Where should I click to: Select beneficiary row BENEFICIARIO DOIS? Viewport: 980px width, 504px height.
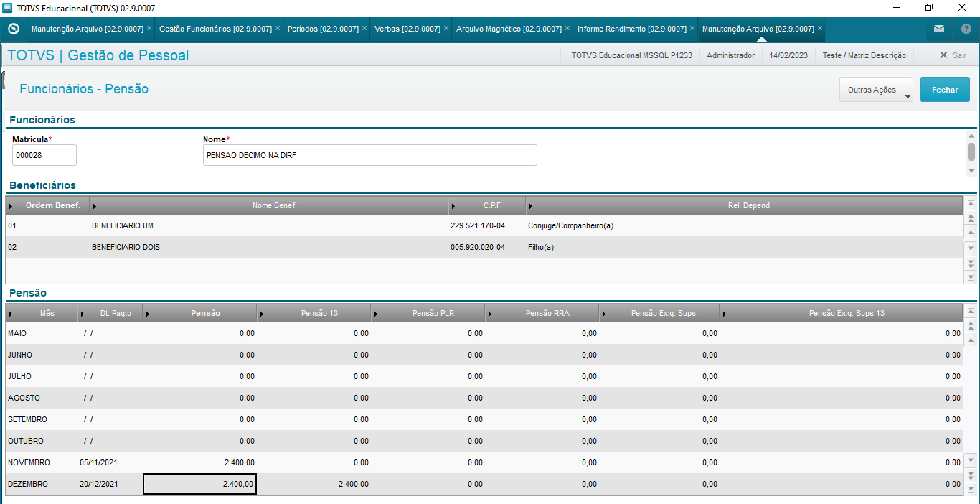point(484,247)
